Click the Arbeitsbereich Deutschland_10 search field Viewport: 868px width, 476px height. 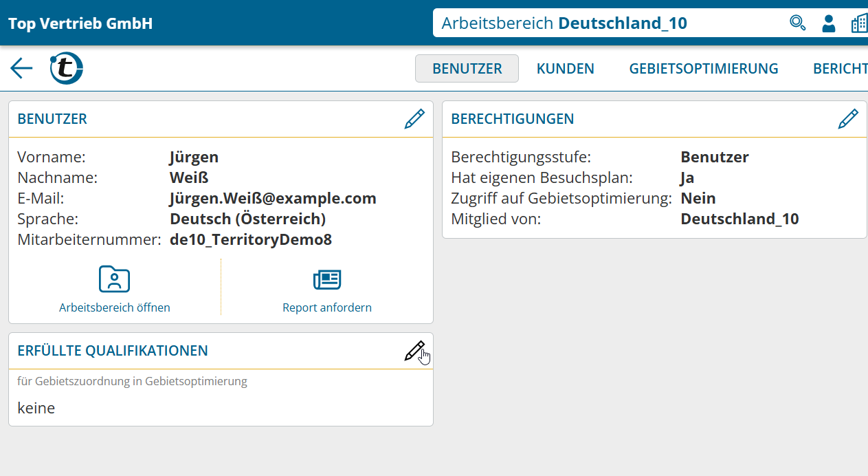(605, 23)
